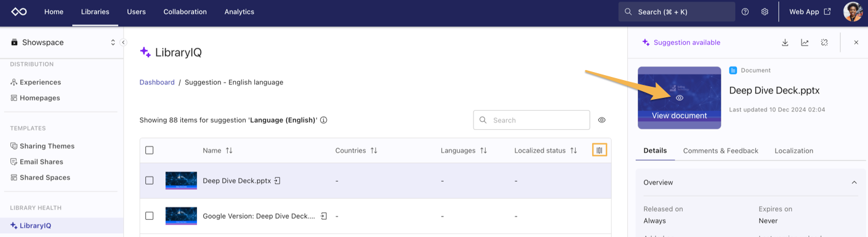Click 'Last updated 10 Dec 2024 02:04' text
The height and width of the screenshot is (237, 868).
[x=777, y=110]
